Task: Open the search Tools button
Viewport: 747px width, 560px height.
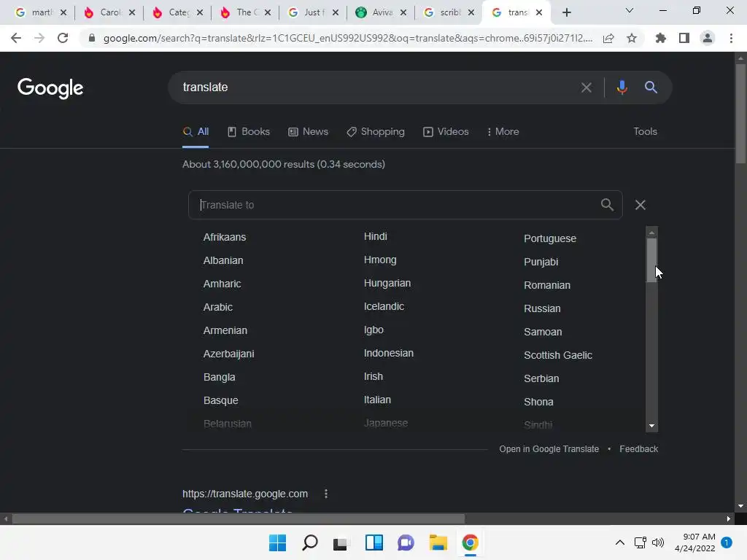Action: 645,131
